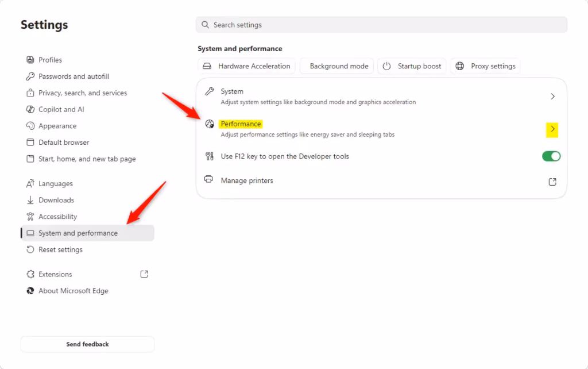Select the Hardware Acceleration chip
588x369 pixels.
[247, 66]
